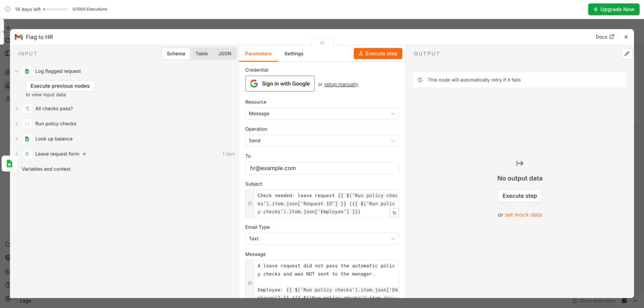644x308 pixels.
Task: Click the Flag to HR node title
Action: point(39,37)
